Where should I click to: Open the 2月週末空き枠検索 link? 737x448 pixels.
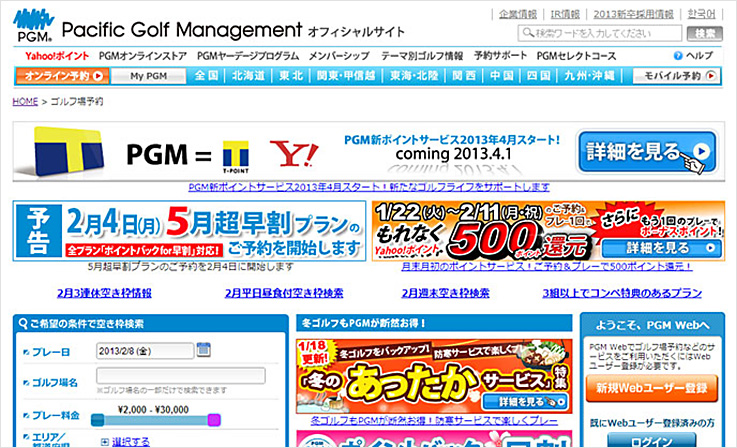(445, 293)
